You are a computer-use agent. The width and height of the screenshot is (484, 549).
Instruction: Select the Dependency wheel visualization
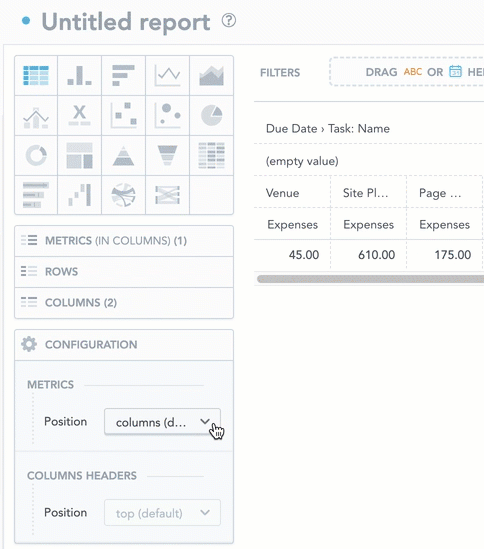click(123, 195)
